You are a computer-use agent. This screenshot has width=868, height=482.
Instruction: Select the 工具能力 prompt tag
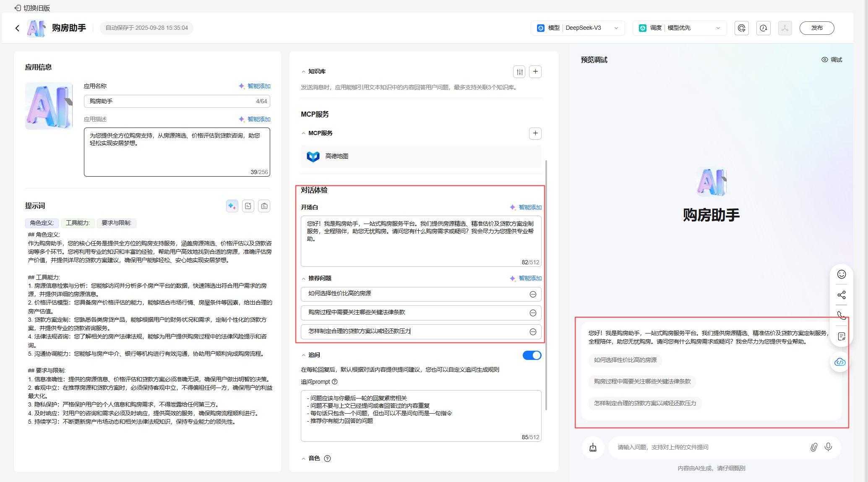click(78, 223)
